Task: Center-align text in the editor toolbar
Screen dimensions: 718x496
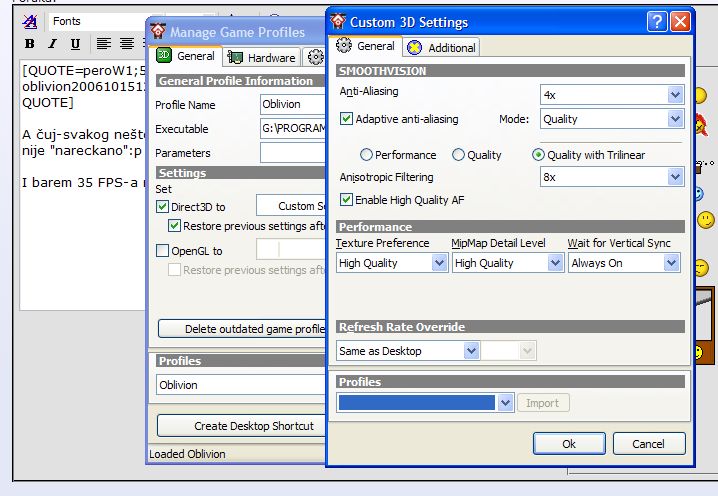Action: click(x=127, y=44)
